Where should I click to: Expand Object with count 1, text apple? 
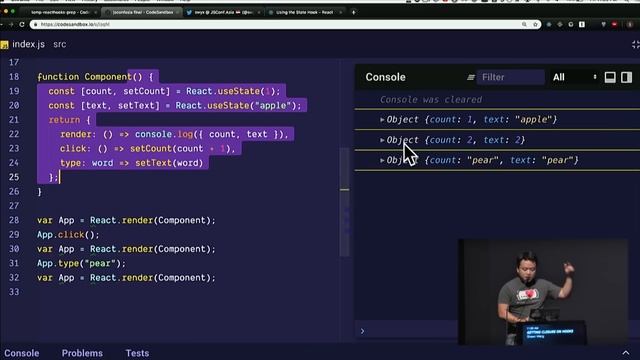382,120
